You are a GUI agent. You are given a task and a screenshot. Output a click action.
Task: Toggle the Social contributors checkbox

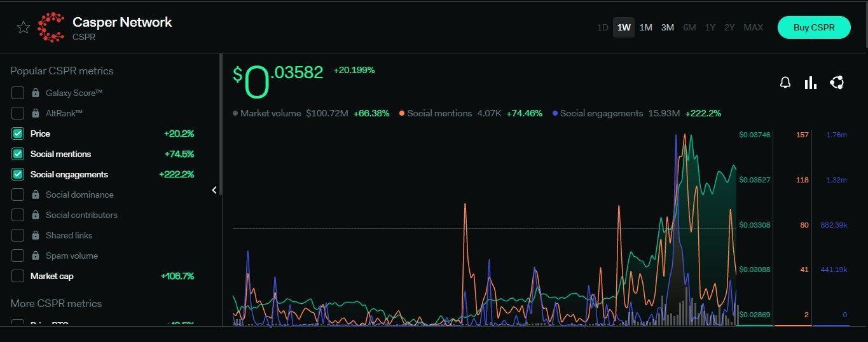18,215
